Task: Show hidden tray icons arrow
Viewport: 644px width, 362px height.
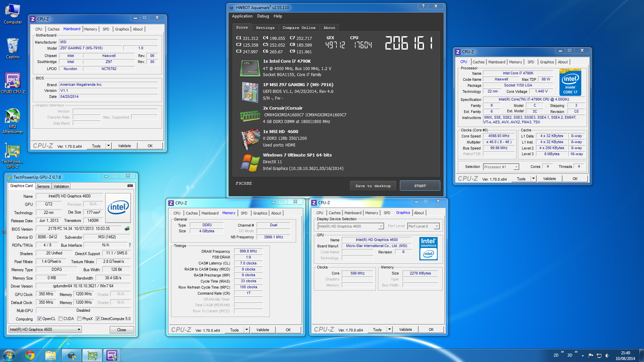Action: pos(583,356)
